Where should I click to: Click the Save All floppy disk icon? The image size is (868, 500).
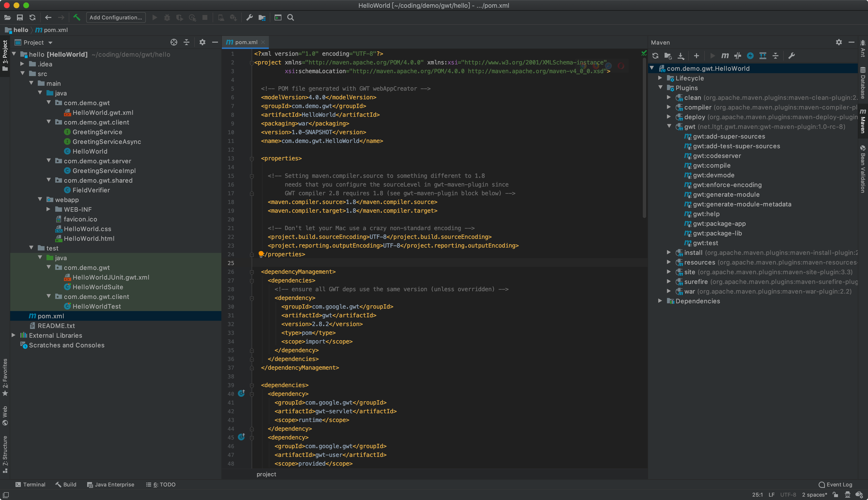pos(20,17)
